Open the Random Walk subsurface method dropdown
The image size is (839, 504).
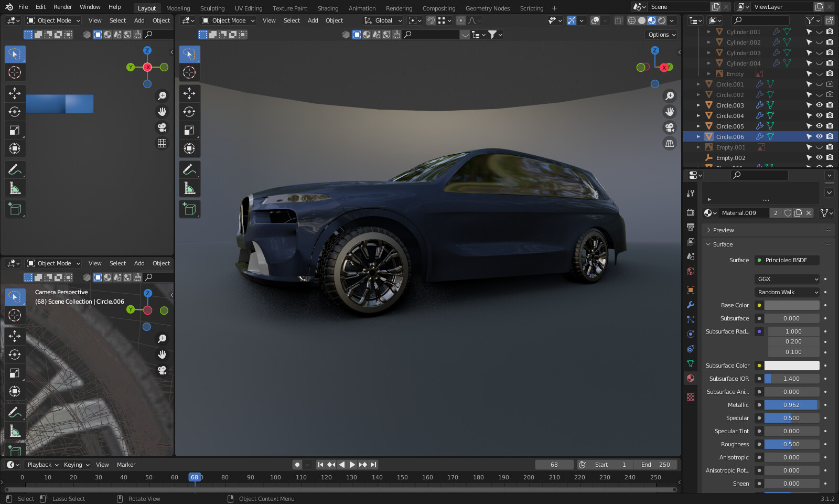pos(787,292)
